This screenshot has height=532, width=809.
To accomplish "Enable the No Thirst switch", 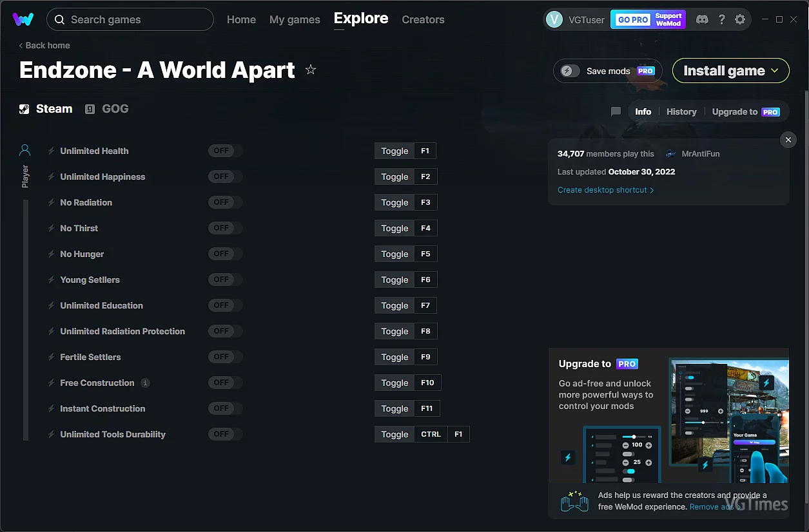I will point(225,228).
